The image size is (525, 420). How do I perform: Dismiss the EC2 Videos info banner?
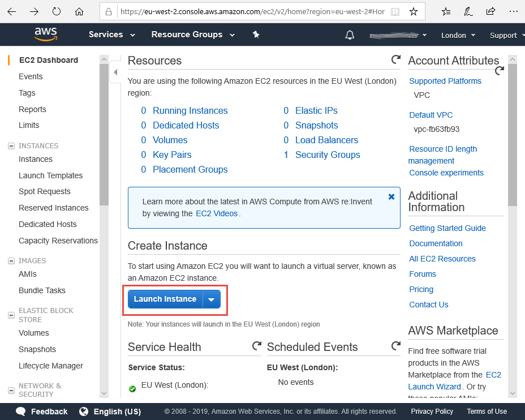coord(391,197)
